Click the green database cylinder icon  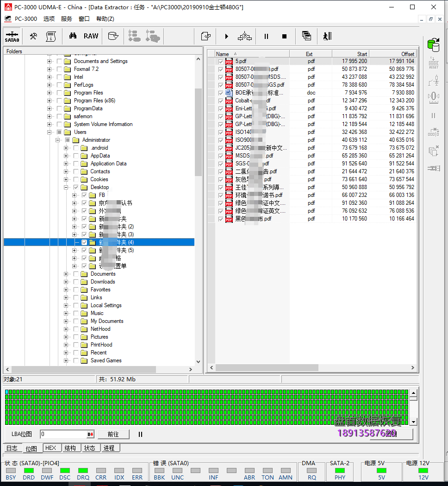click(x=434, y=45)
